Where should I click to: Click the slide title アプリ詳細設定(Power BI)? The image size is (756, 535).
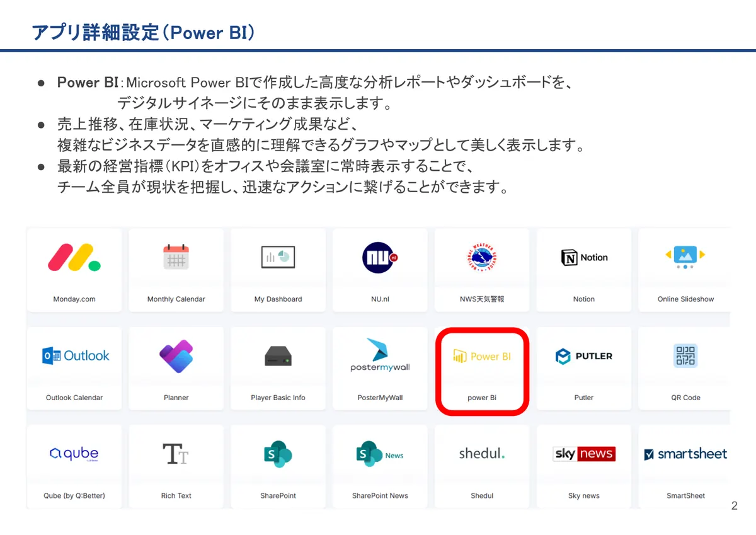(143, 32)
